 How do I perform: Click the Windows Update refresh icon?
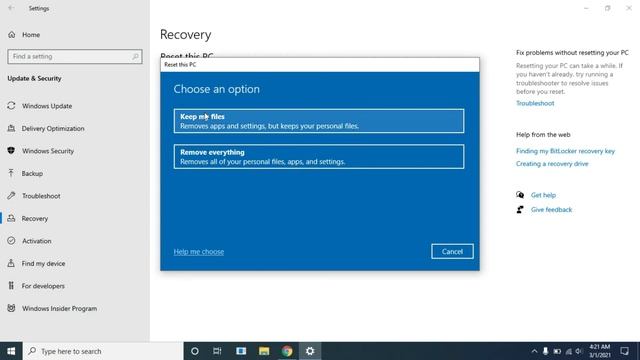11,106
